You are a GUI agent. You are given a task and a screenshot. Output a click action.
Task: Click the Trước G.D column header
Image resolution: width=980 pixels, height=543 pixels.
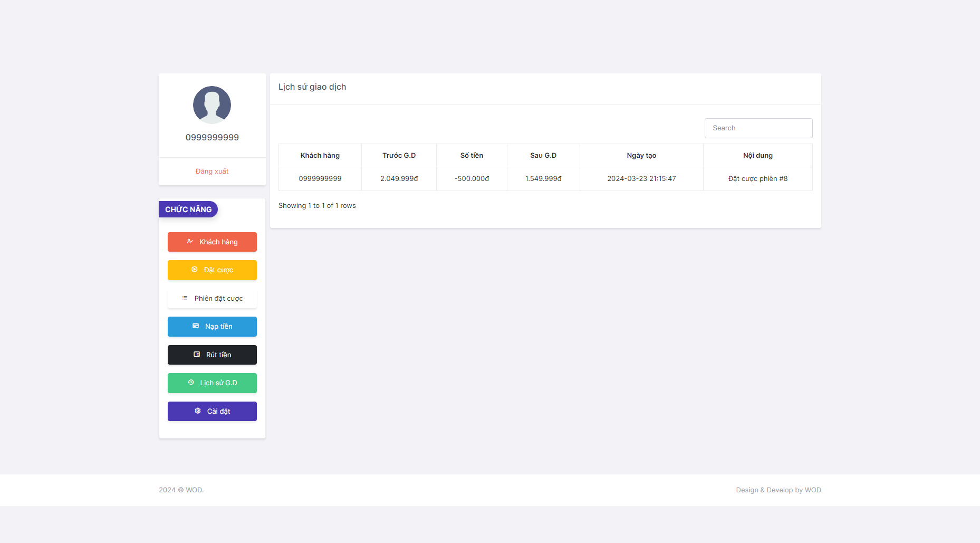tap(399, 156)
